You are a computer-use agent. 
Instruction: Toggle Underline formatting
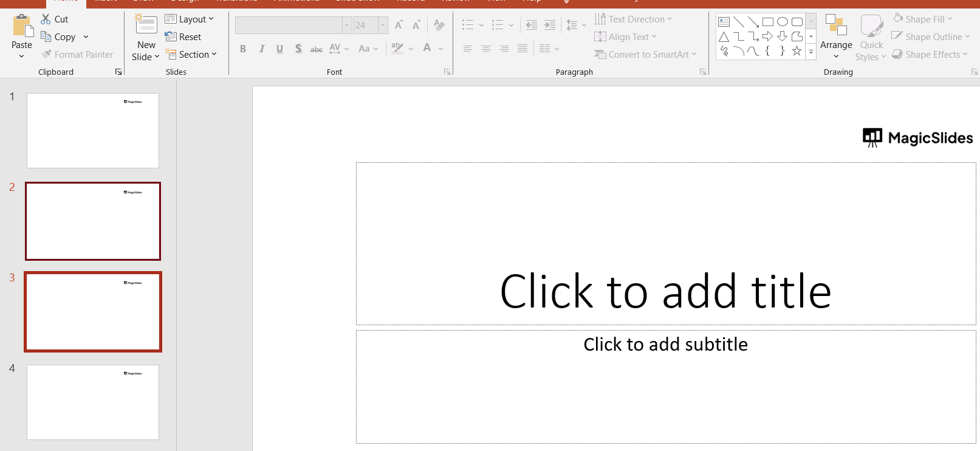click(279, 49)
